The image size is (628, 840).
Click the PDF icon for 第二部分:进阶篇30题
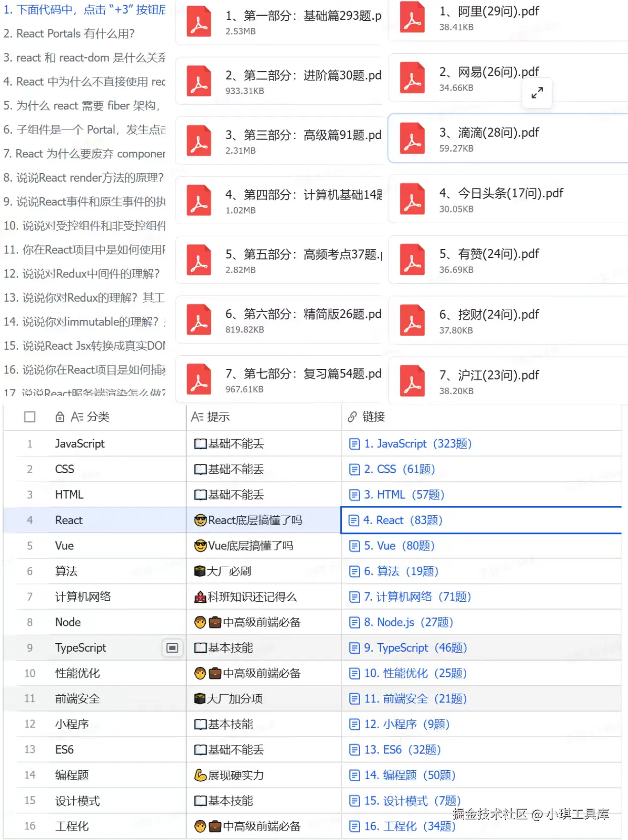(x=199, y=81)
